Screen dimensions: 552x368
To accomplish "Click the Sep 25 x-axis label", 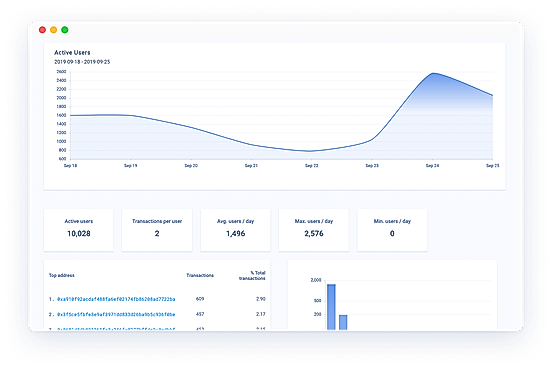I will coord(493,166).
